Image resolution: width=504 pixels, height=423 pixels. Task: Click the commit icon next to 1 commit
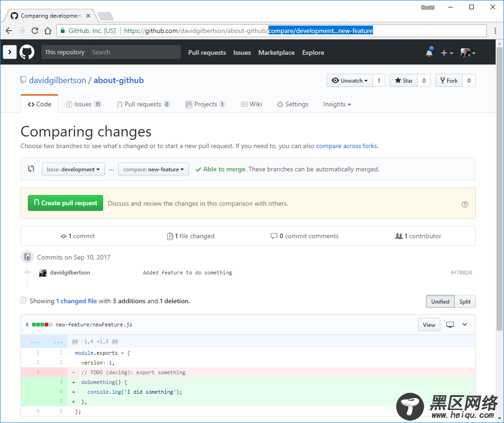(63, 236)
